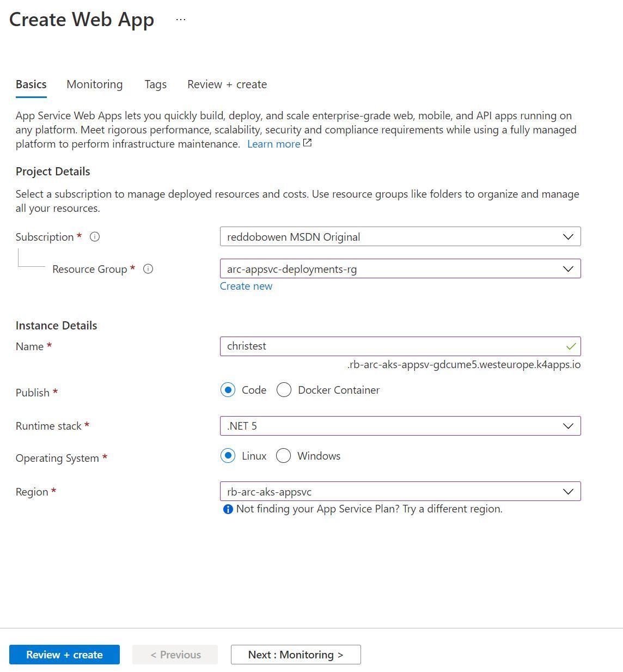The image size is (623, 672).
Task: Open the Subscription dropdown
Action: click(x=400, y=237)
